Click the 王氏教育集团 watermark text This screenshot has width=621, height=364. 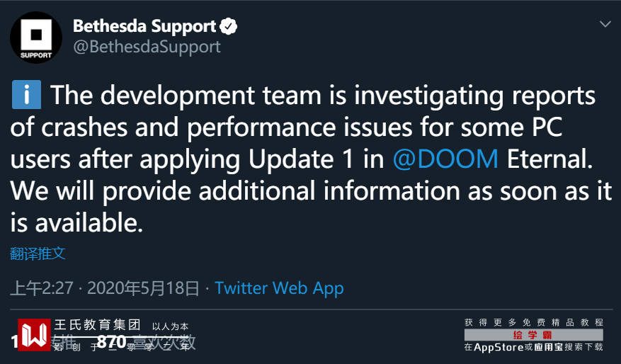pos(98,326)
